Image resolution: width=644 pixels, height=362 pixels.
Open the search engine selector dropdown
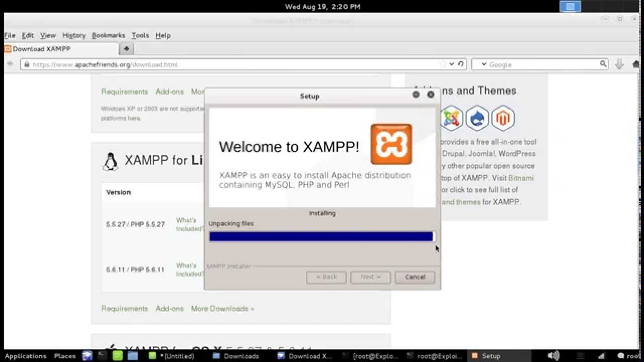click(484, 64)
